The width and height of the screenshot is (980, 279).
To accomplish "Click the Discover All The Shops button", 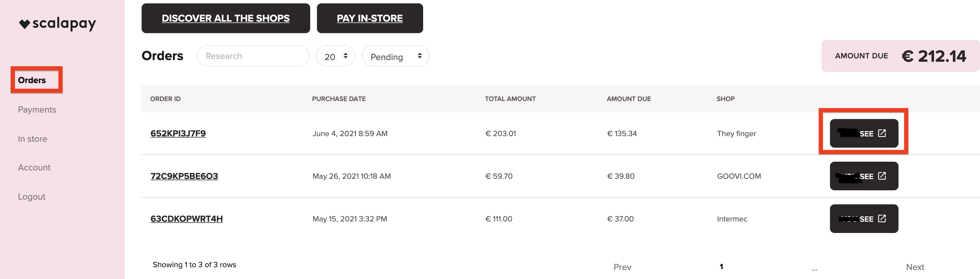I will coord(226,18).
